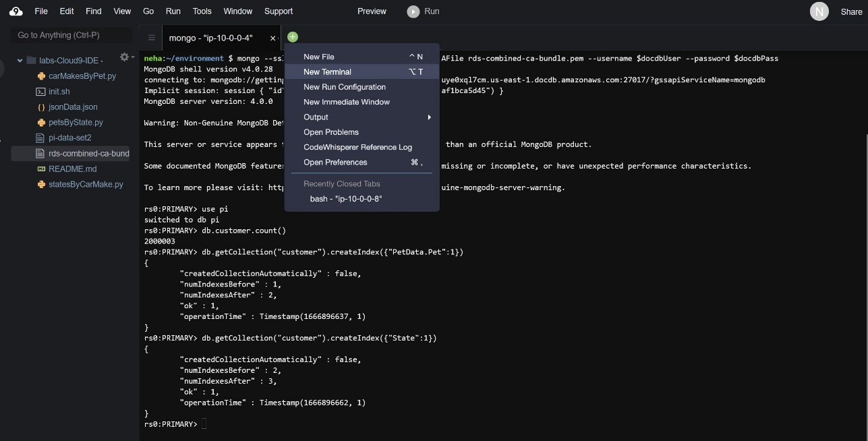The width and height of the screenshot is (868, 441).
Task: Open pi-data-set2 file
Action: [70, 138]
